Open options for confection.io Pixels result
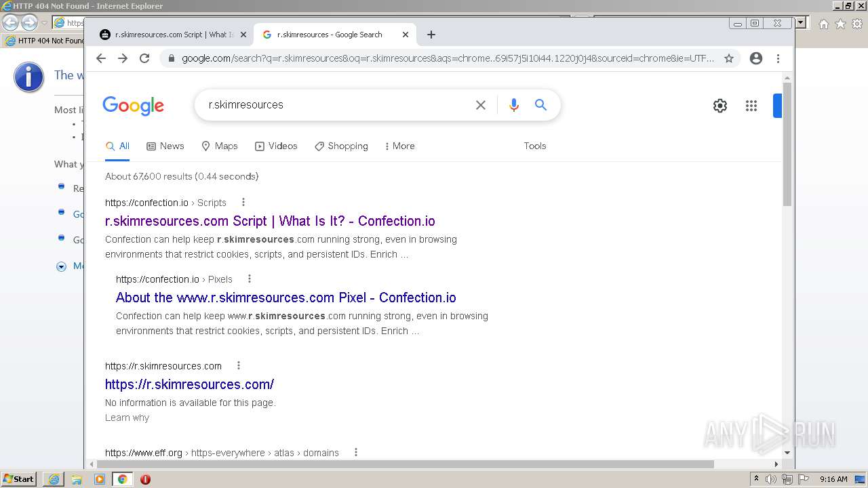The width and height of the screenshot is (868, 488). [x=250, y=279]
